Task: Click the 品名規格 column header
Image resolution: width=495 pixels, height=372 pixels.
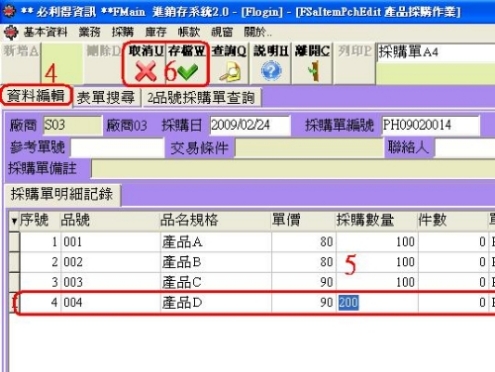Action: coord(216,220)
